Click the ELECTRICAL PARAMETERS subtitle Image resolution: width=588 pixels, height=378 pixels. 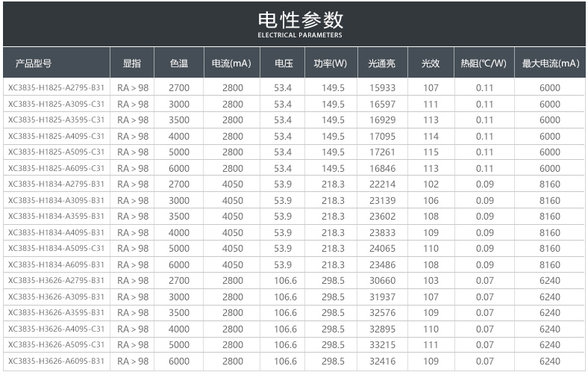pos(300,35)
